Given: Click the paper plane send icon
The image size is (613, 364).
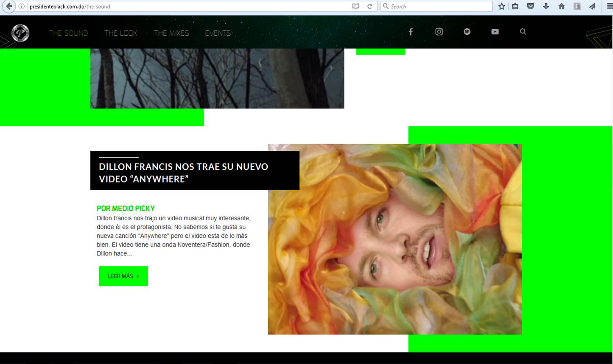Looking at the screenshot, I should tap(592, 6).
